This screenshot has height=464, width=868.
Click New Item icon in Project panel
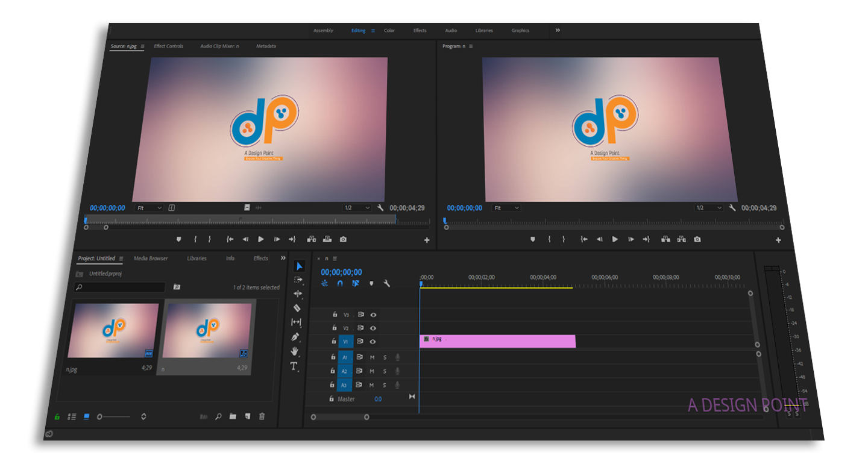click(x=247, y=416)
